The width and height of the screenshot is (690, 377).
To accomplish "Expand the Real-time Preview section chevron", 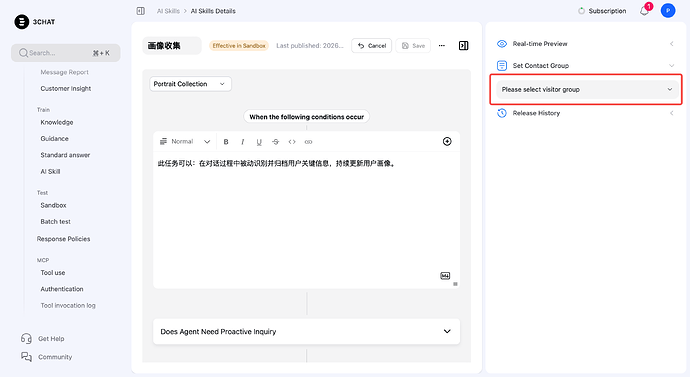I will [x=672, y=44].
